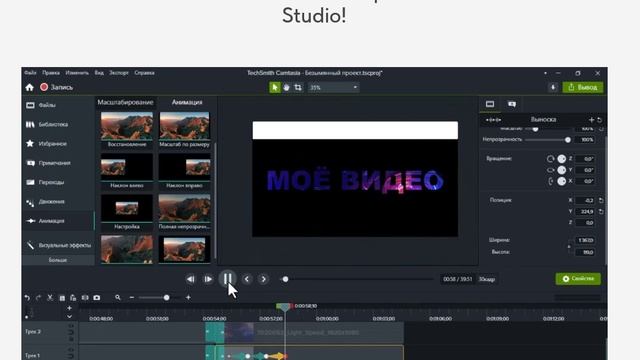Jump to previous marker with left chevron
This screenshot has width=640, height=360.
coord(247,279)
